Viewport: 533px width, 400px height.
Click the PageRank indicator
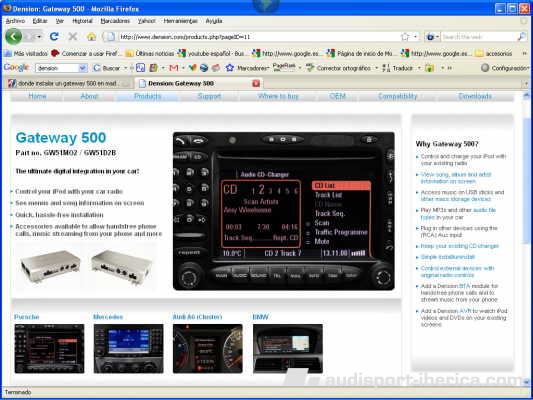(284, 67)
